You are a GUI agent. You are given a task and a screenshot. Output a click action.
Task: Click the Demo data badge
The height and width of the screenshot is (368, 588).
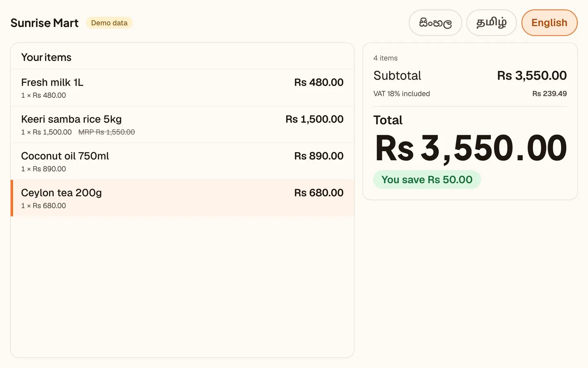point(109,23)
